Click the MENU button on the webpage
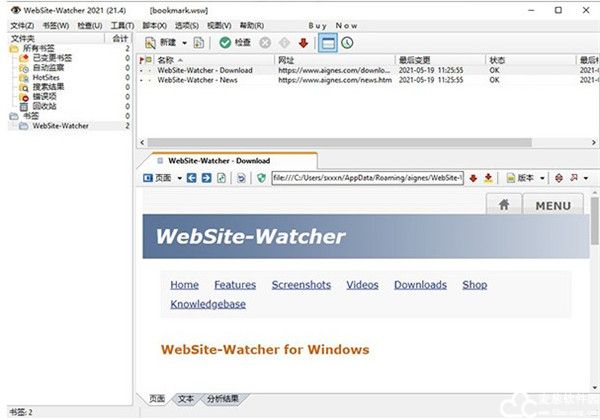Image resolution: width=600 pixels, height=420 pixels. click(553, 206)
